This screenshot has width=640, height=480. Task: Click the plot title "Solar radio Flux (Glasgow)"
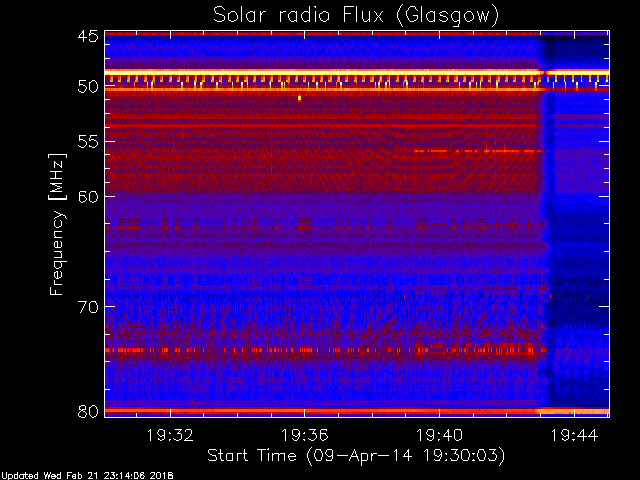pyautogui.click(x=356, y=16)
